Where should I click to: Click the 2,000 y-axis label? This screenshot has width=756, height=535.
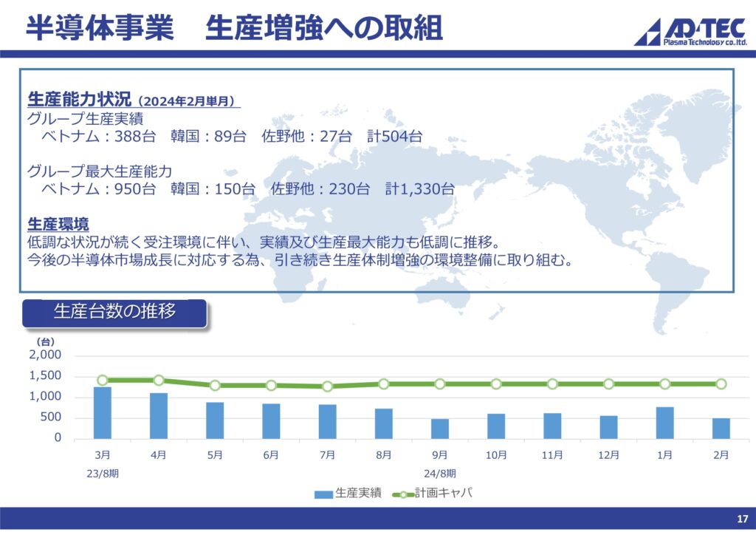45,355
